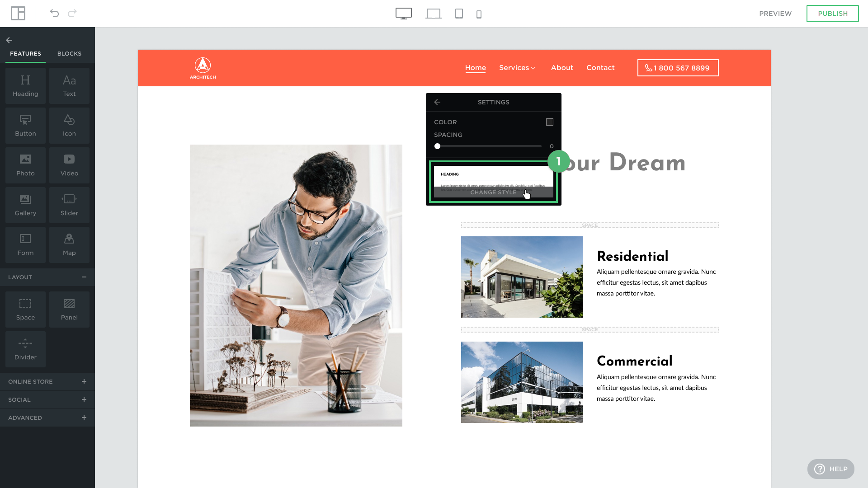Select the Video feature
The height and width of the screenshot is (488, 868).
point(69,165)
